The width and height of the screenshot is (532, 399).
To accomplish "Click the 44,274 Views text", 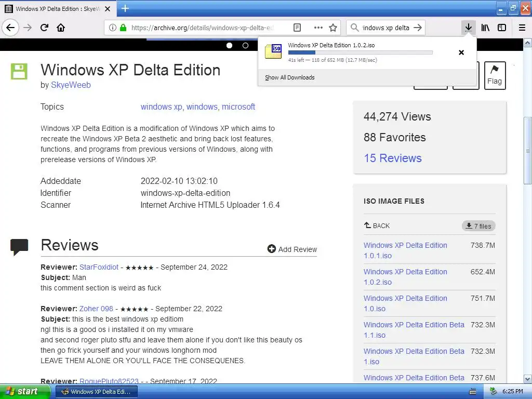I will (x=397, y=117).
